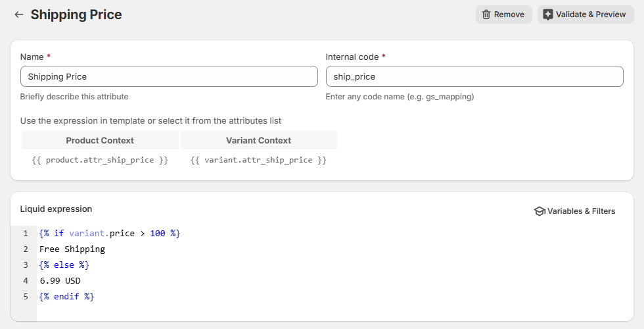Click line number 1 in editor gutter
This screenshot has width=644, height=329.
click(x=26, y=234)
